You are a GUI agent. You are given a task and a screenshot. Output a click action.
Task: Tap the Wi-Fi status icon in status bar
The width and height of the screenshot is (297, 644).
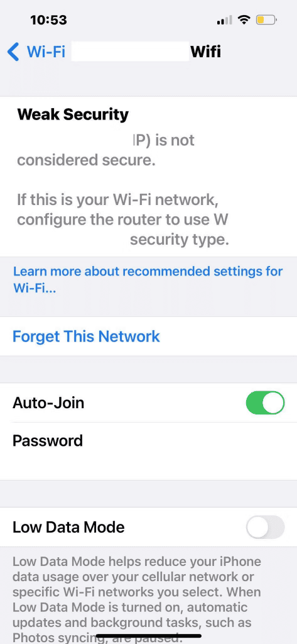coord(244,19)
